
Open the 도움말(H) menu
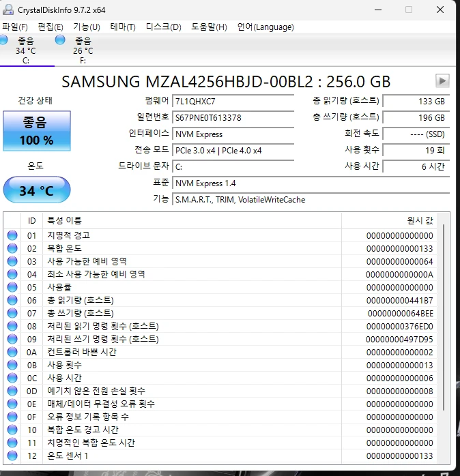tap(209, 27)
